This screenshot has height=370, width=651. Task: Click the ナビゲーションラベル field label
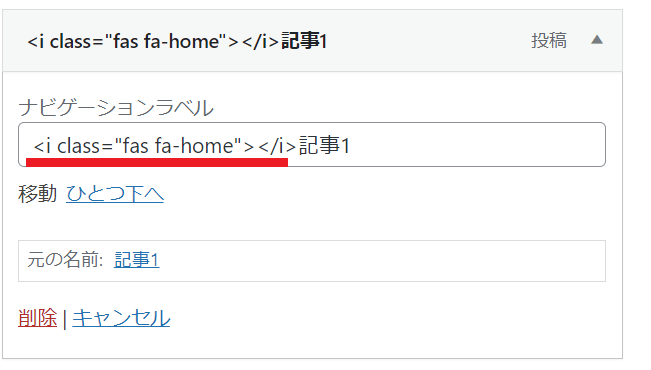click(116, 108)
